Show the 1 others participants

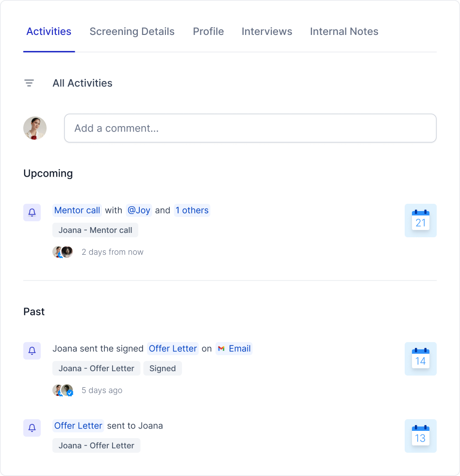(x=192, y=210)
